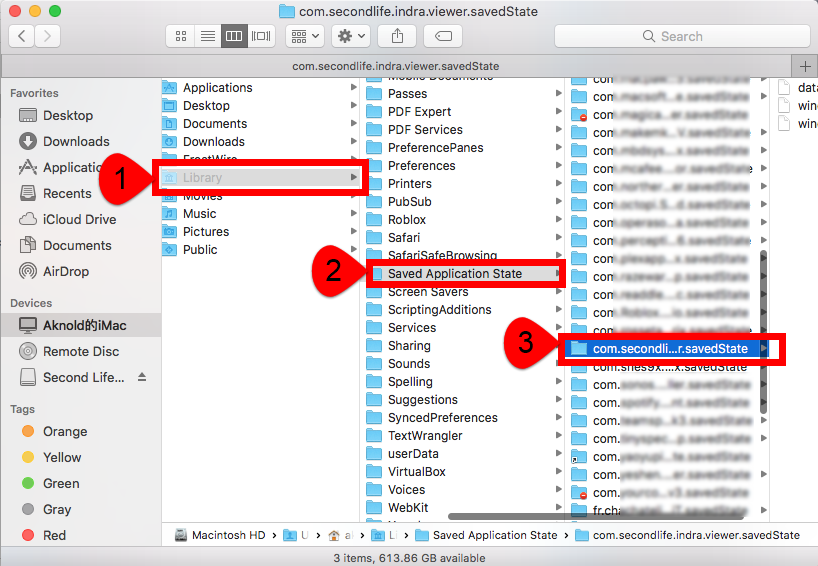The width and height of the screenshot is (818, 566).
Task: Open AirDrop from the sidebar
Action: point(66,271)
